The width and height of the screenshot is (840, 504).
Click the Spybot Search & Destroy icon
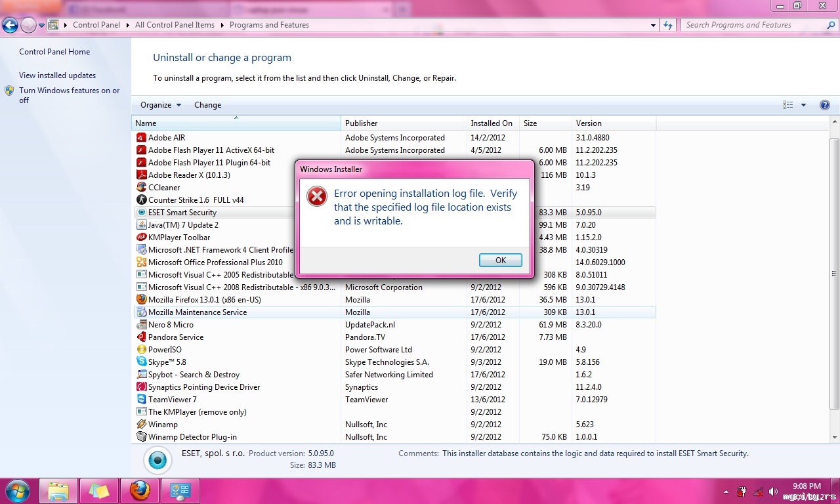click(141, 375)
